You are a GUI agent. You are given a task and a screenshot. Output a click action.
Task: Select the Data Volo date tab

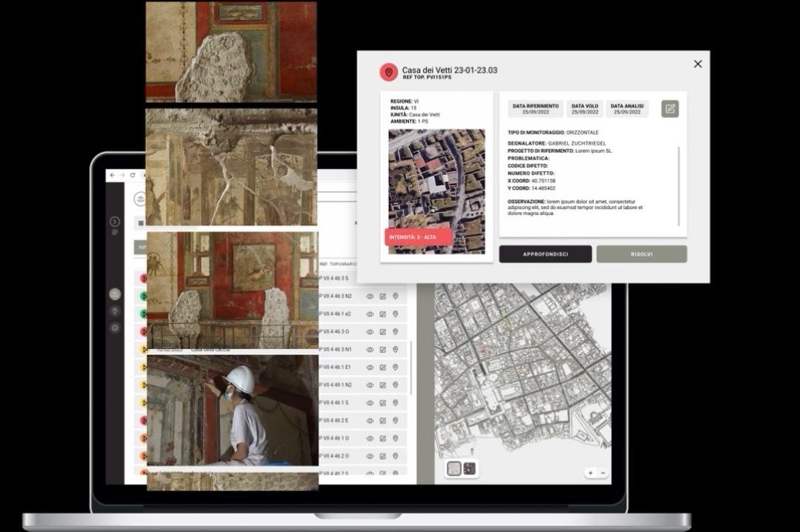click(584, 109)
